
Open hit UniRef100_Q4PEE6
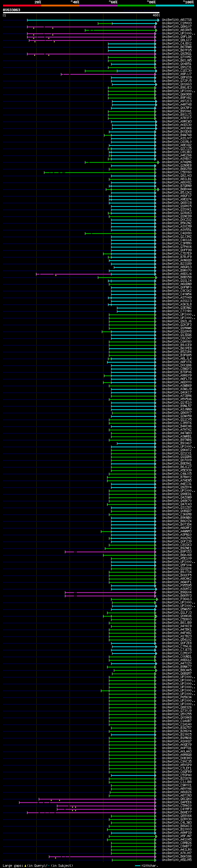coord(176,802)
